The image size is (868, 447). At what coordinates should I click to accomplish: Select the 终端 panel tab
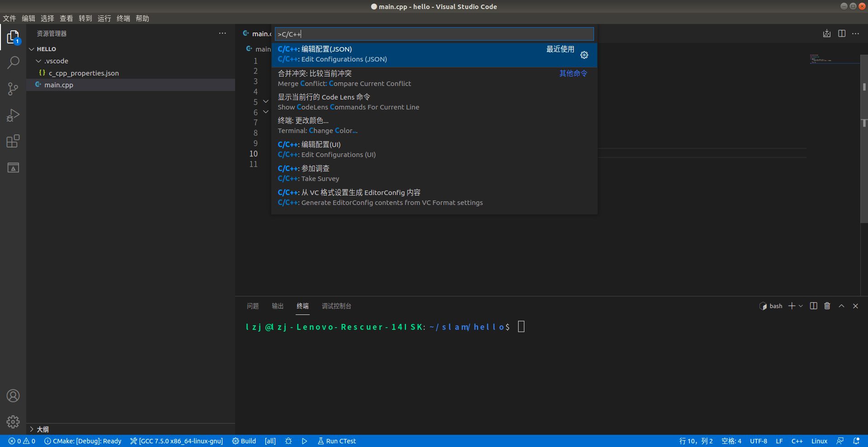(302, 306)
